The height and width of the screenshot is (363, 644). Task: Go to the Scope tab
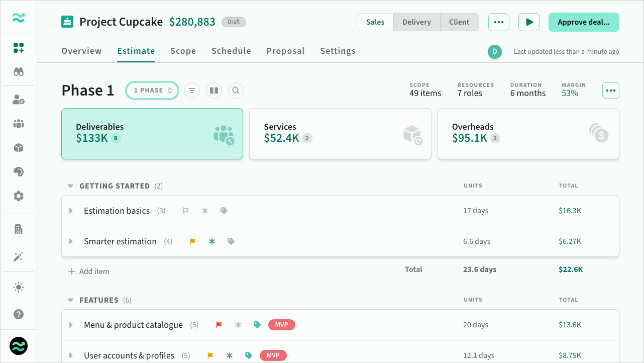pos(183,51)
